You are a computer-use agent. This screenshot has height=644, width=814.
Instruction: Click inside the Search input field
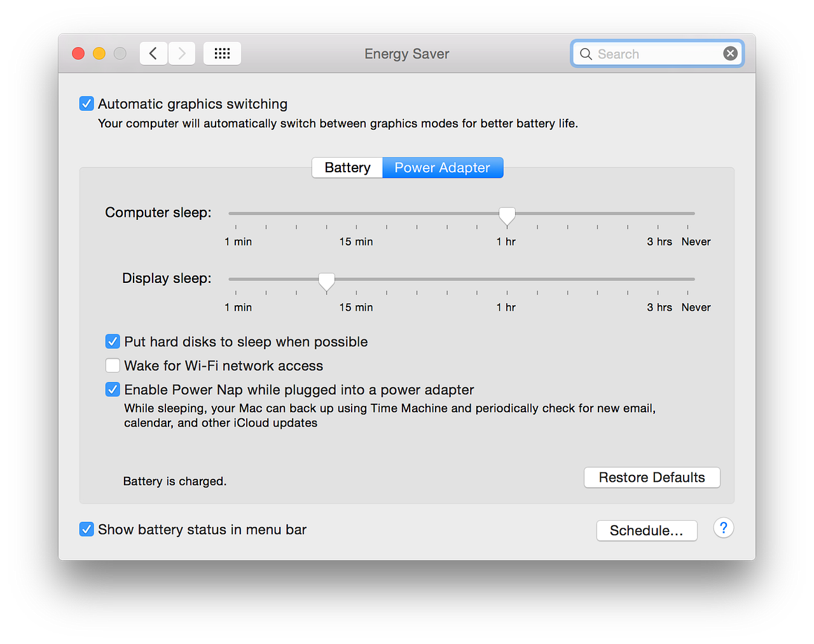point(649,54)
